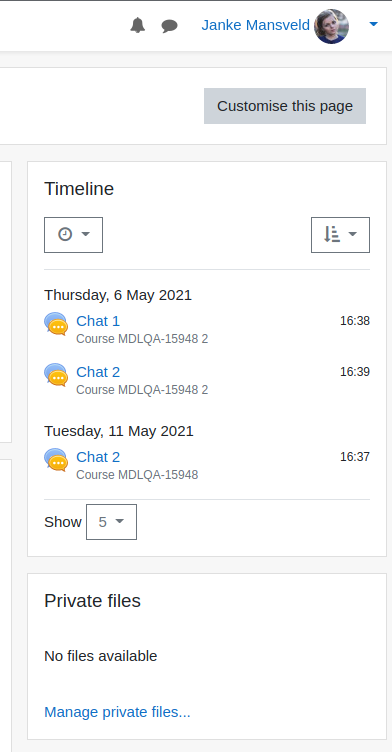Open the Show 5 items-per-page dropdown
Viewport: 392px width, 752px height.
point(111,522)
